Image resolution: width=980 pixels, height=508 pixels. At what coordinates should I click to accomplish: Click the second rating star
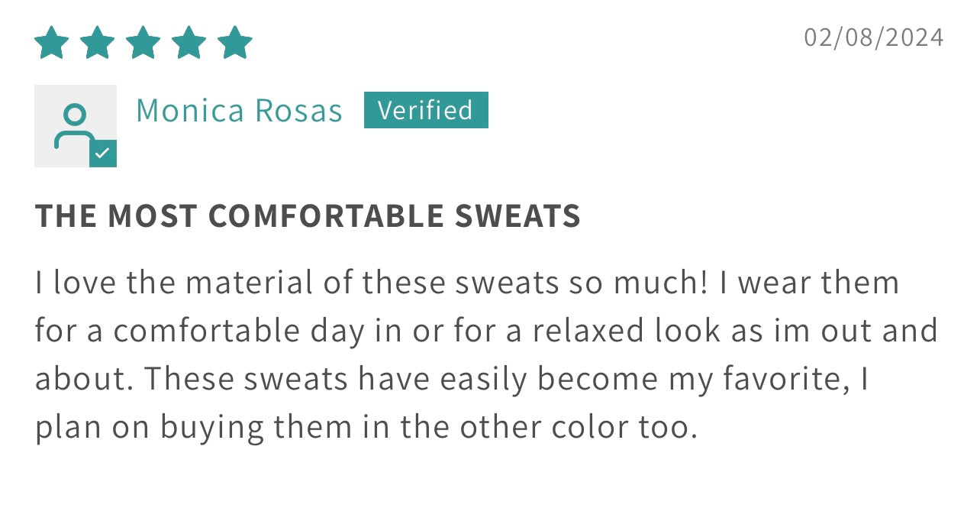pyautogui.click(x=98, y=43)
